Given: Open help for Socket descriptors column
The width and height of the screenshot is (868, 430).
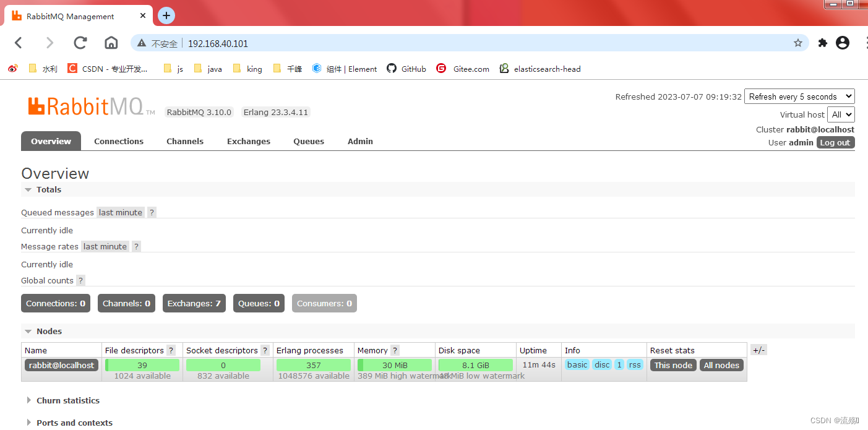Looking at the screenshot, I should (265, 350).
